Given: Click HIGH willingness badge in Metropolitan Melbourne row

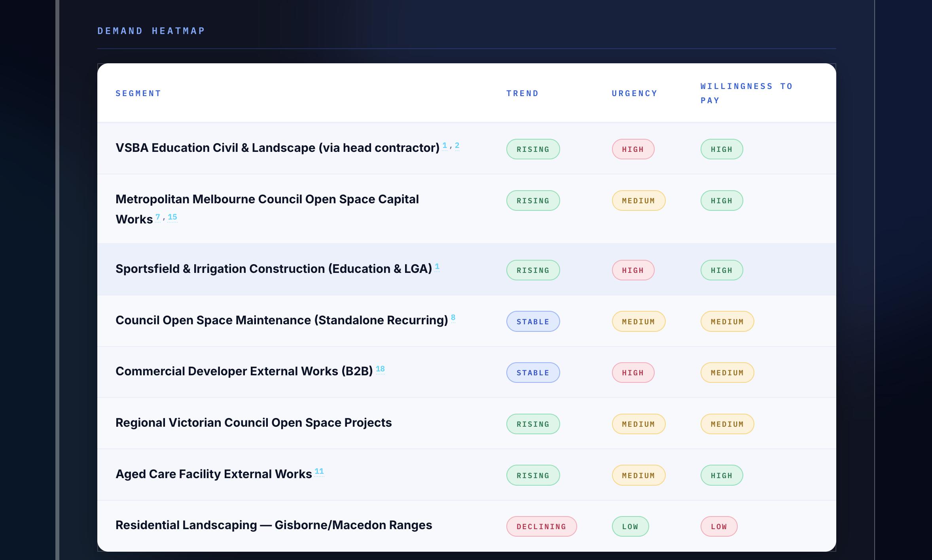Looking at the screenshot, I should 722,201.
